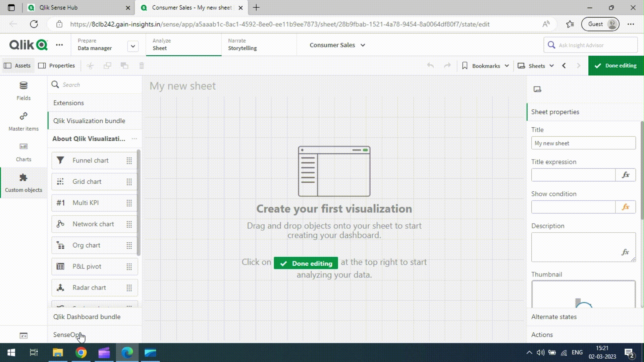Click the sheet Thumbnail preview
Screen dimensions: 644x362
[583, 294]
